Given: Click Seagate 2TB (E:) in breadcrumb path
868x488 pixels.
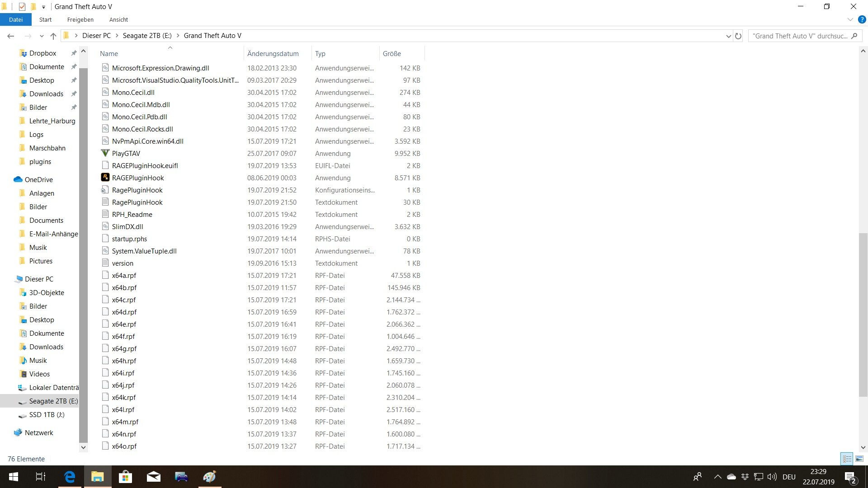Looking at the screenshot, I should [147, 36].
